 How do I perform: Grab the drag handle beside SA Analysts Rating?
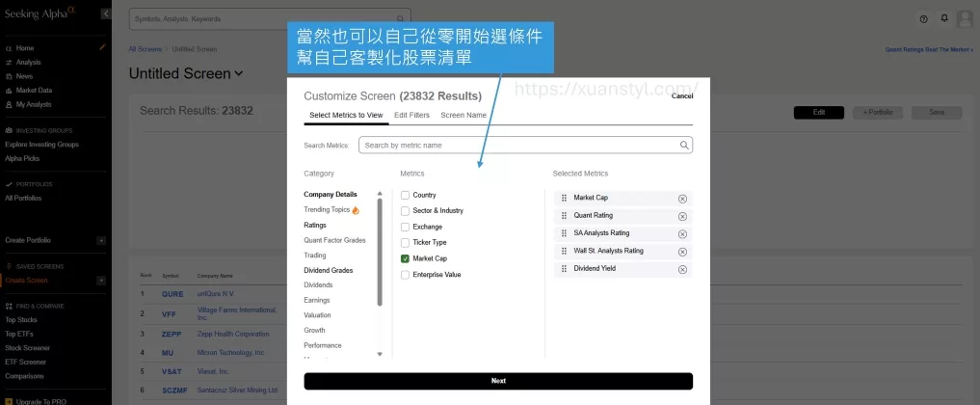click(x=564, y=233)
